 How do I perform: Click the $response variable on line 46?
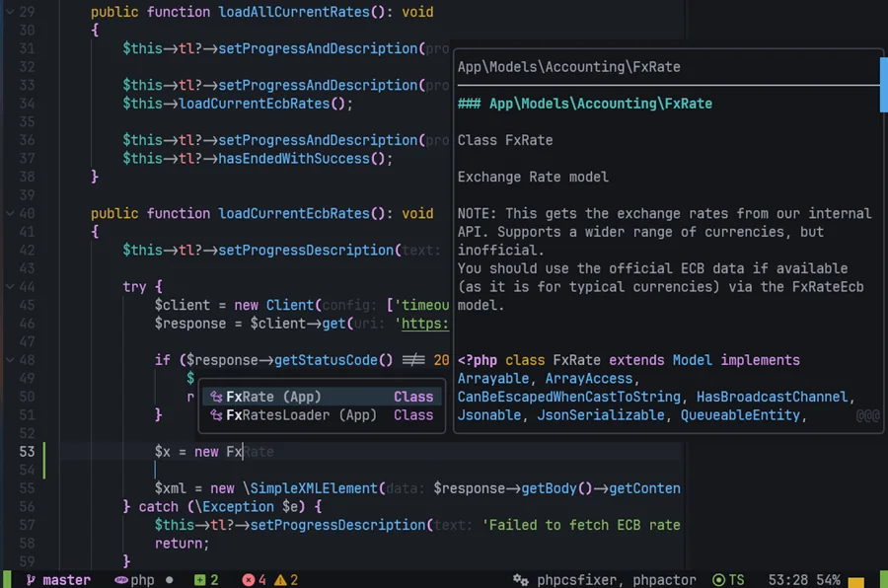point(189,324)
